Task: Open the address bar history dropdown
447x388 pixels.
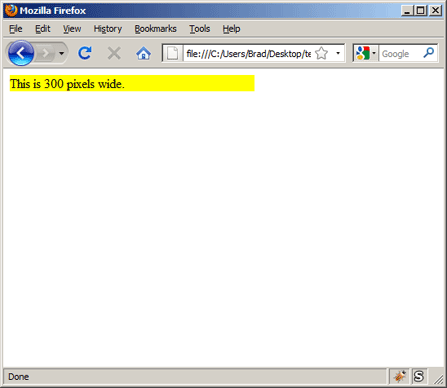Action: pos(338,53)
